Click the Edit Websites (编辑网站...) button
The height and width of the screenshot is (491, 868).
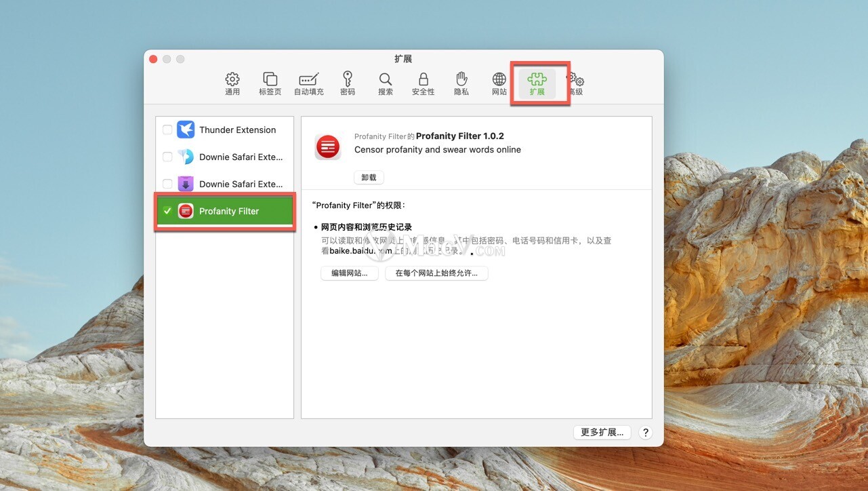pyautogui.click(x=350, y=273)
